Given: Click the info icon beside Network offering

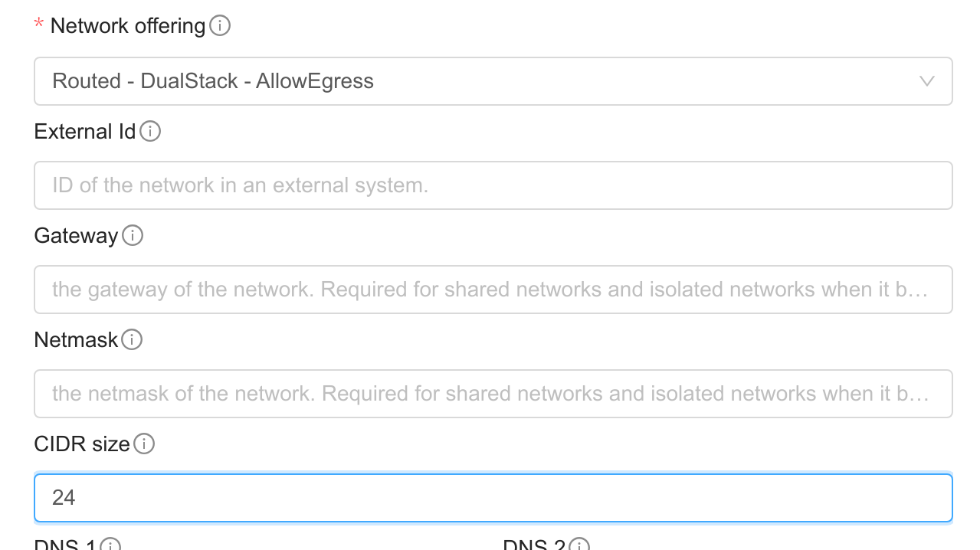Looking at the screenshot, I should [220, 25].
